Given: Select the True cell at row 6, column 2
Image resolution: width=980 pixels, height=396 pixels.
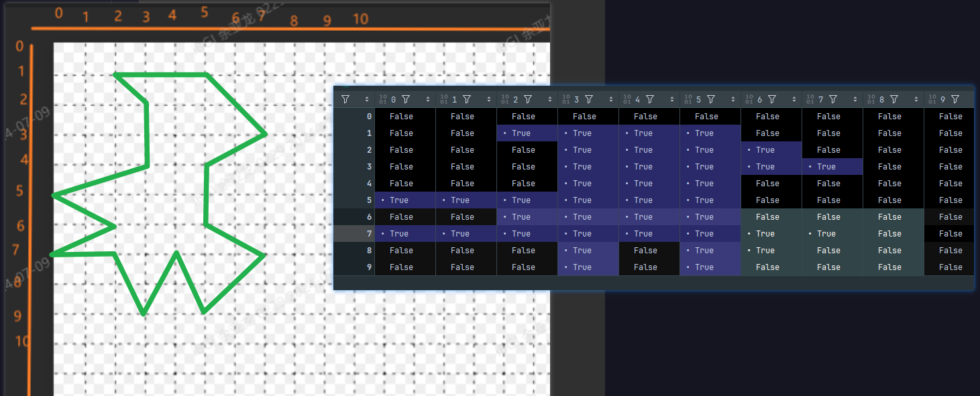Looking at the screenshot, I should click(527, 217).
